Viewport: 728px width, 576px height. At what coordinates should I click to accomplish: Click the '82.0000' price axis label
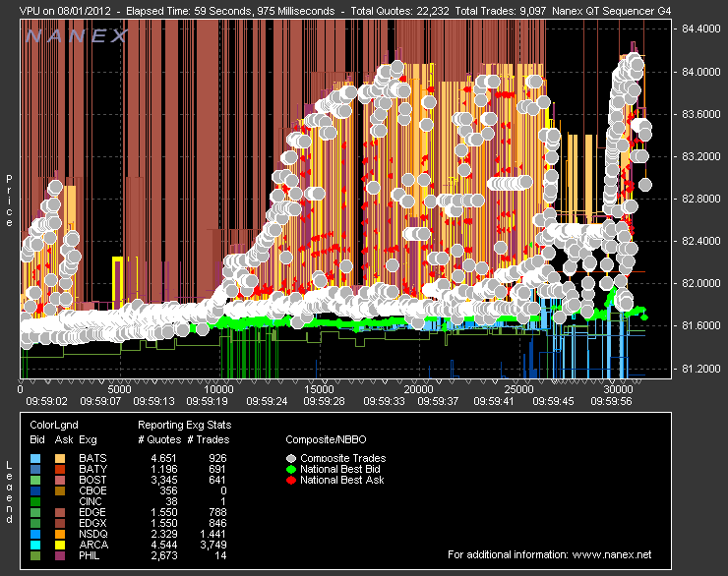701,283
